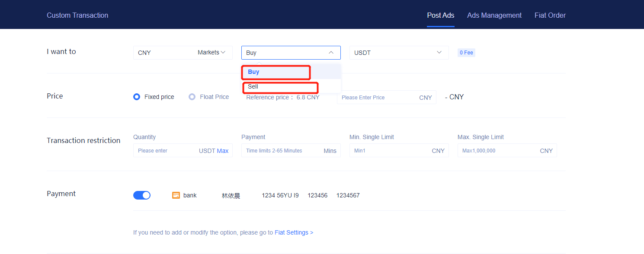Click the account holder name 林依晨
The image size is (644, 254).
(231, 196)
